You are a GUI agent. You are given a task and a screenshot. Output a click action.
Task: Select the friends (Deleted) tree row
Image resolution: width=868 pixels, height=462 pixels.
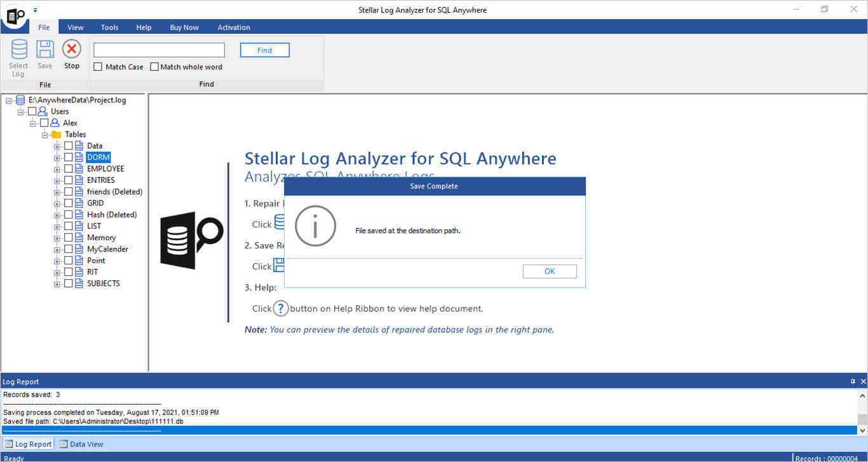[x=114, y=191]
